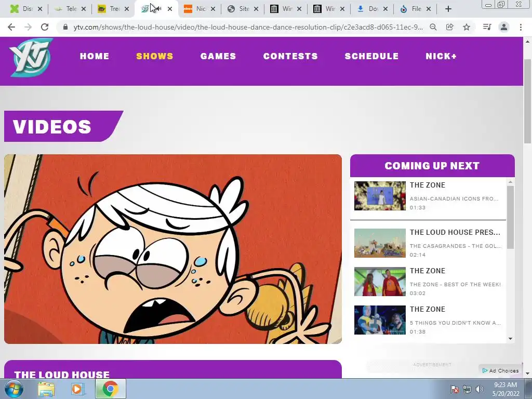Open Windows Explorer from the taskbar

pos(46,389)
